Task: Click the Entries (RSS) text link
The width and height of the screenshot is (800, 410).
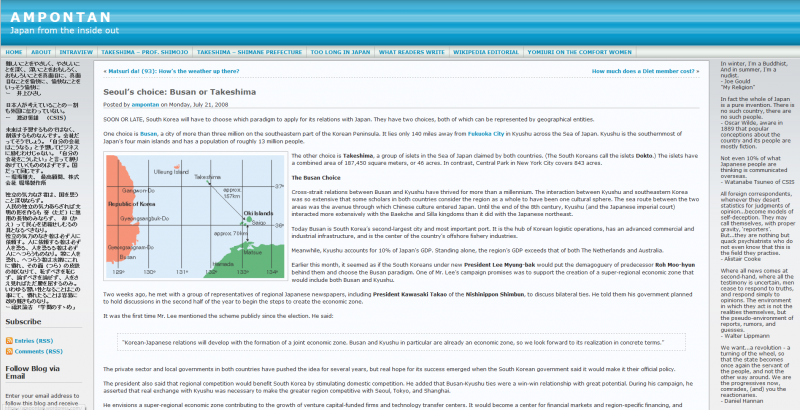Action: coord(36,341)
